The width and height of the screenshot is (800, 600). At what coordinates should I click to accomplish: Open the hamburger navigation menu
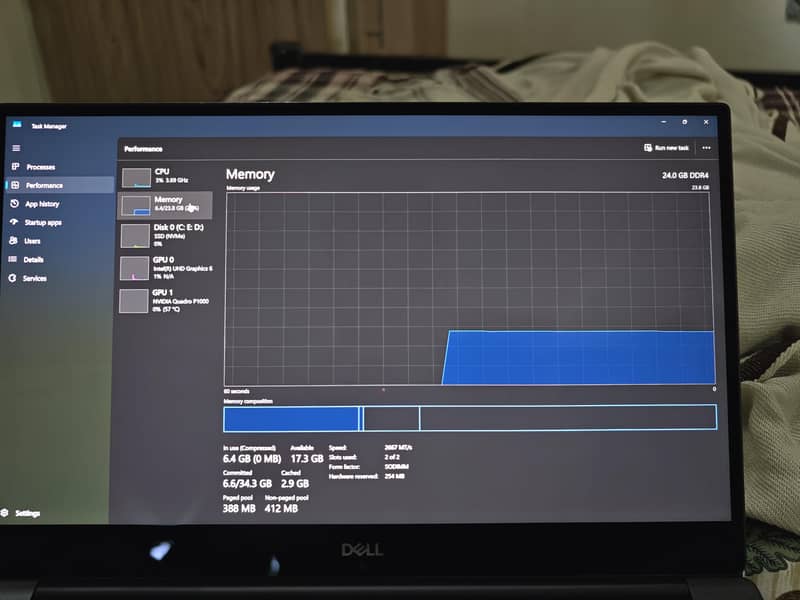click(16, 148)
